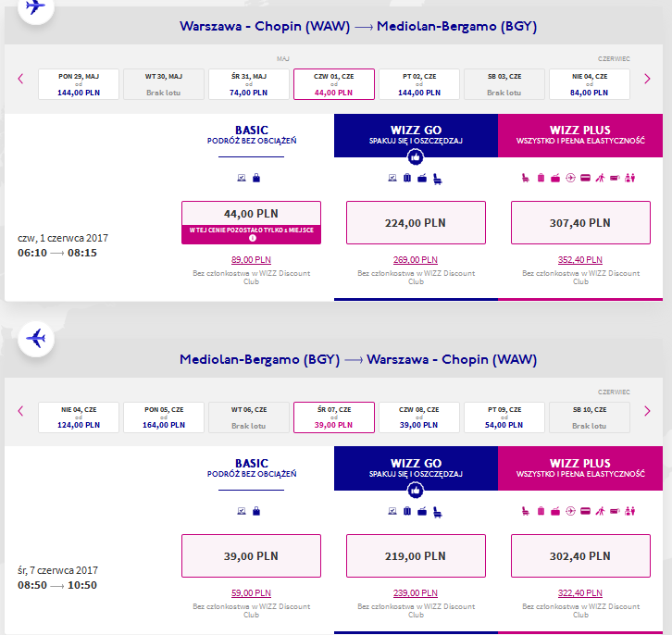The height and width of the screenshot is (635, 672).
Task: Click the departing airplane icon for WAW to BGY
Action: click(36, 6)
